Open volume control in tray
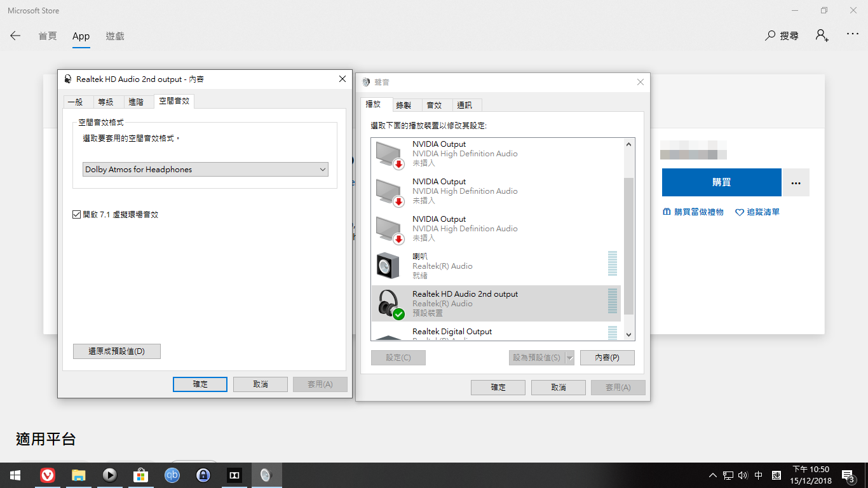This screenshot has width=868, height=488. 743,475
